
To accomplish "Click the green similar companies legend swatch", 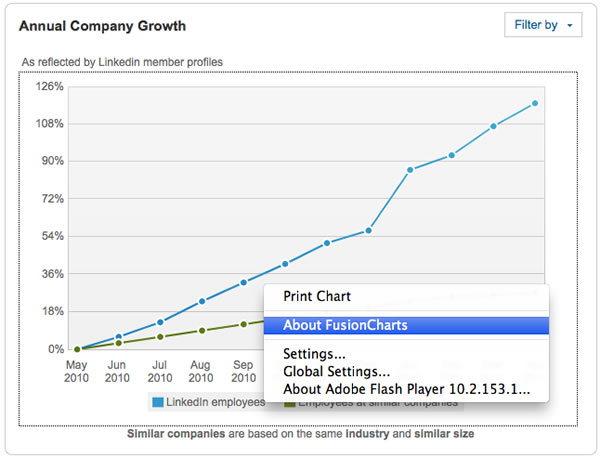I will (291, 402).
